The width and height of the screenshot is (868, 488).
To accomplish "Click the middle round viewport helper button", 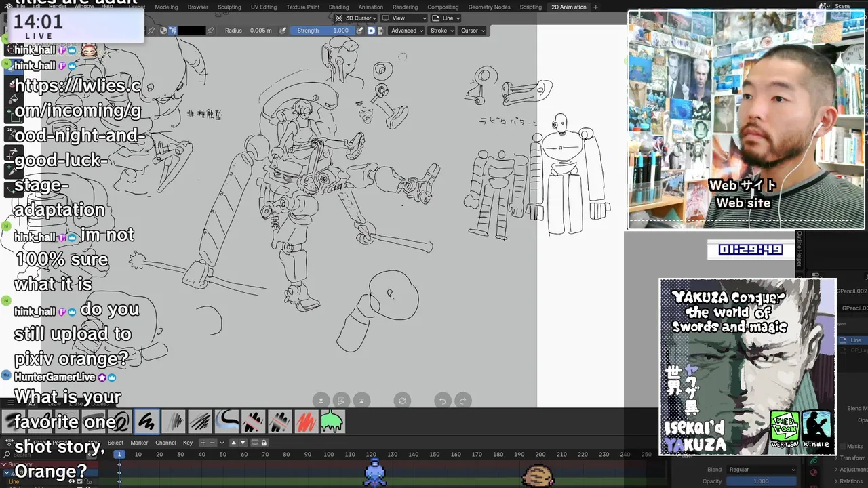I will 341,401.
